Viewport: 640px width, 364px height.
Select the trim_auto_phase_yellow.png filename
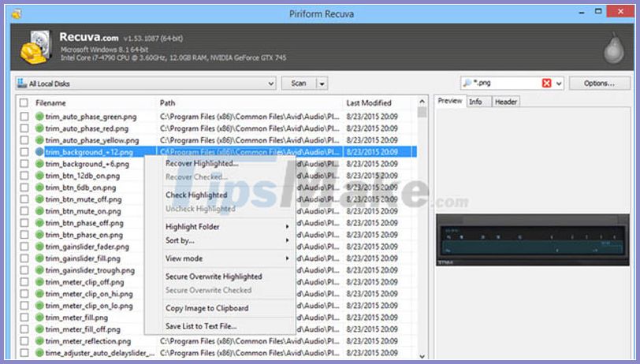(92, 140)
